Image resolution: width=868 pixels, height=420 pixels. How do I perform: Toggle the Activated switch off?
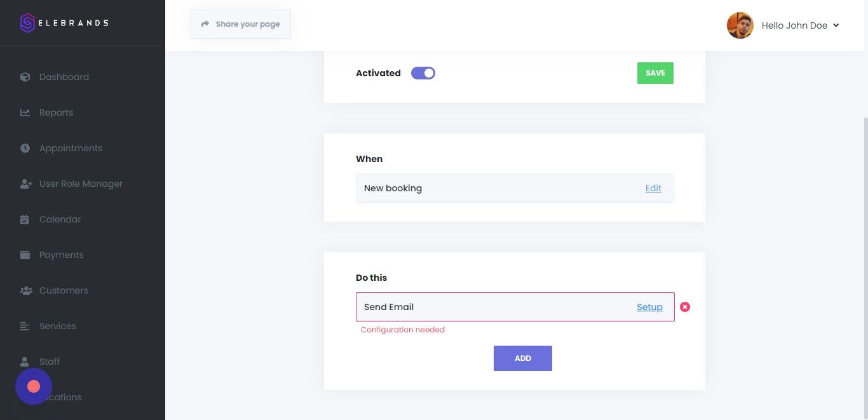pos(423,73)
